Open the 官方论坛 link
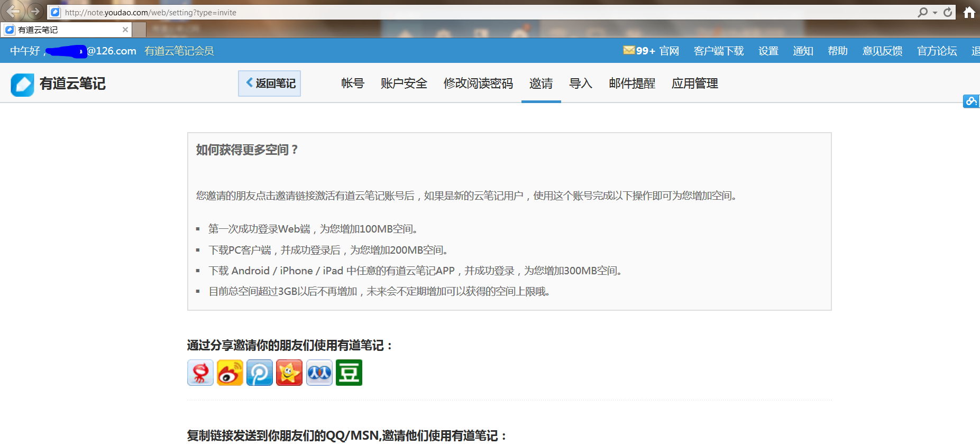The height and width of the screenshot is (445, 980). point(937,51)
